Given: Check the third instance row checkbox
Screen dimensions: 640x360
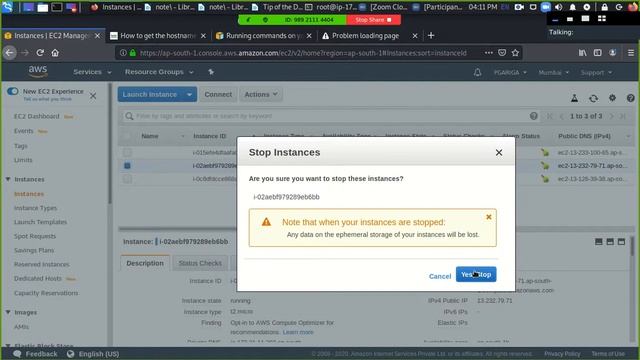Looking at the screenshot, I should point(127,179).
